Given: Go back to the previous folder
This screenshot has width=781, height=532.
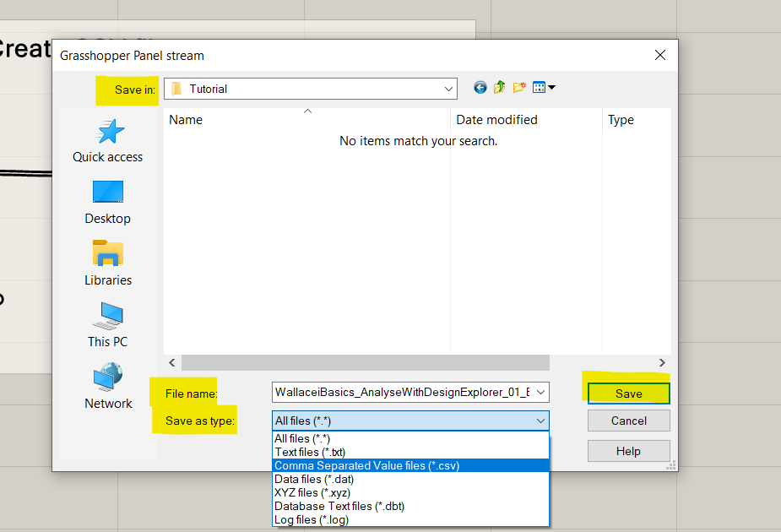Looking at the screenshot, I should coord(480,87).
